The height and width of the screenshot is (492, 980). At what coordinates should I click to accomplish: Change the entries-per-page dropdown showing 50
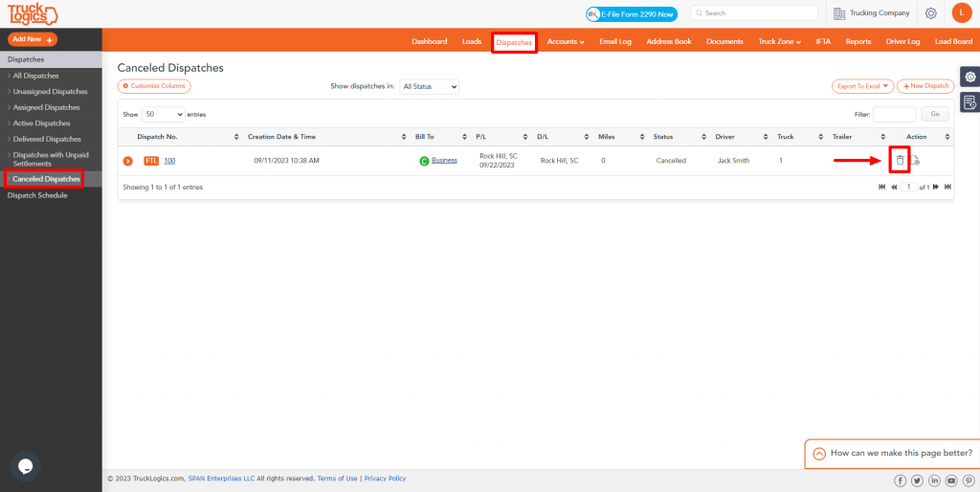click(163, 115)
